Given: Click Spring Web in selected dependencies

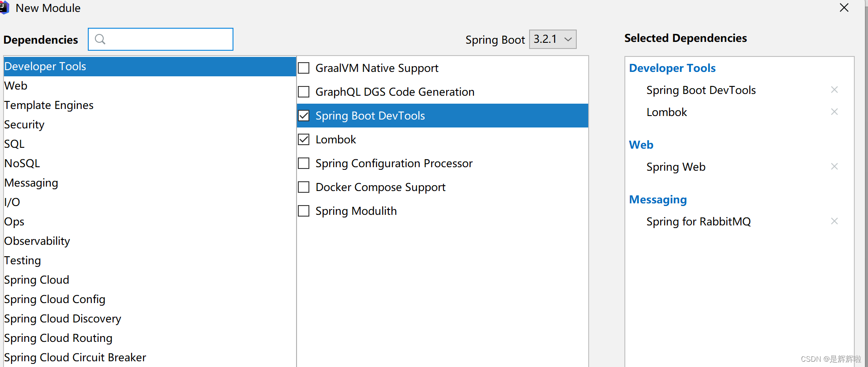Looking at the screenshot, I should point(676,167).
